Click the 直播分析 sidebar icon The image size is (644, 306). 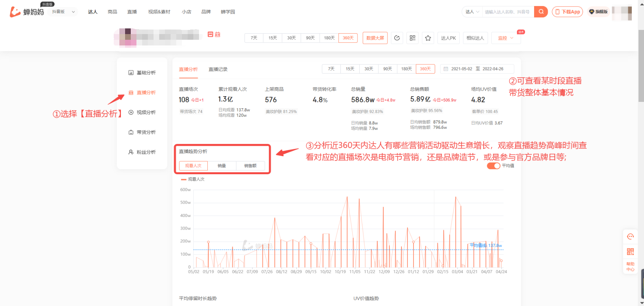point(131,92)
